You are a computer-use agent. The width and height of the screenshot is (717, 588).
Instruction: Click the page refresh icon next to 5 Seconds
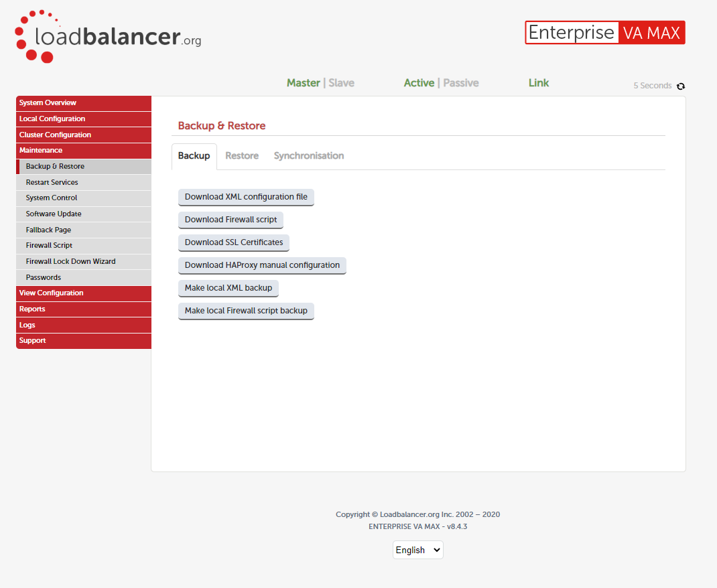pyautogui.click(x=681, y=86)
